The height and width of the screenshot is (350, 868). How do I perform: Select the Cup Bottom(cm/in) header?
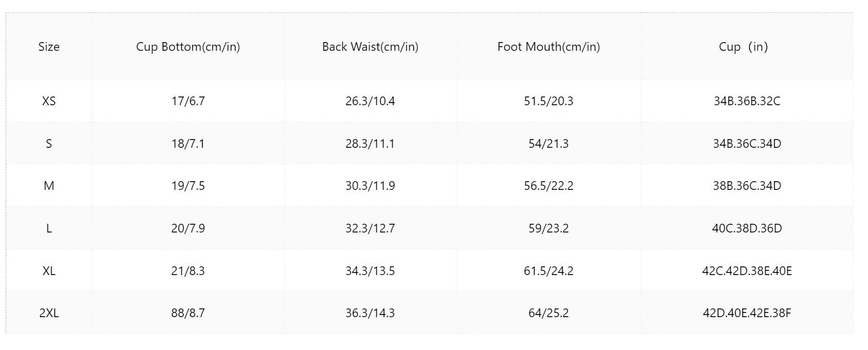coord(188,47)
